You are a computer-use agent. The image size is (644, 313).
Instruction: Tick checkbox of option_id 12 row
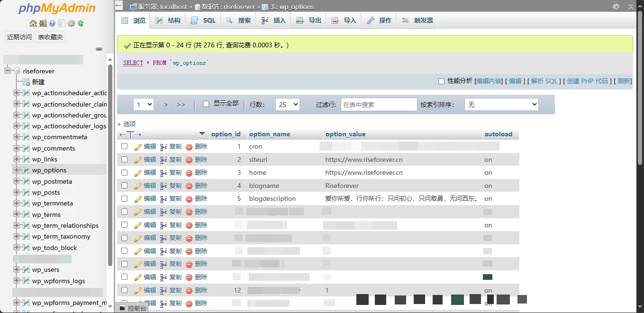tap(124, 290)
